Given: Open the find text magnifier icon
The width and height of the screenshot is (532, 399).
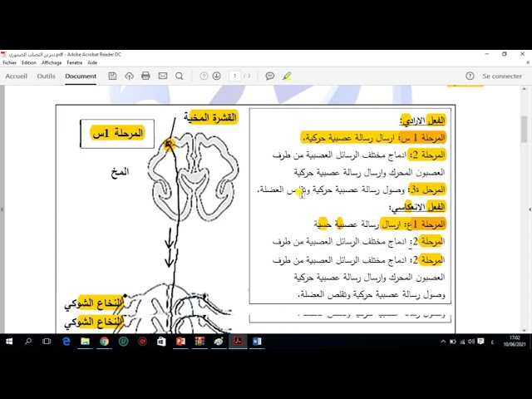Looking at the screenshot, I should pyautogui.click(x=180, y=76).
